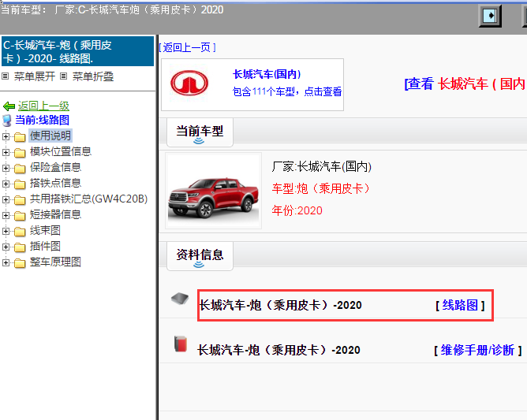Click the 当前:线路图 label
Screen dimensions: 527x420
43,120
